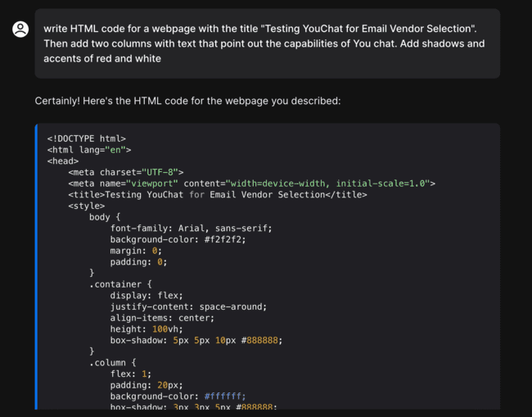
Task: Click the opening <head> tag line
Action: tap(62, 161)
